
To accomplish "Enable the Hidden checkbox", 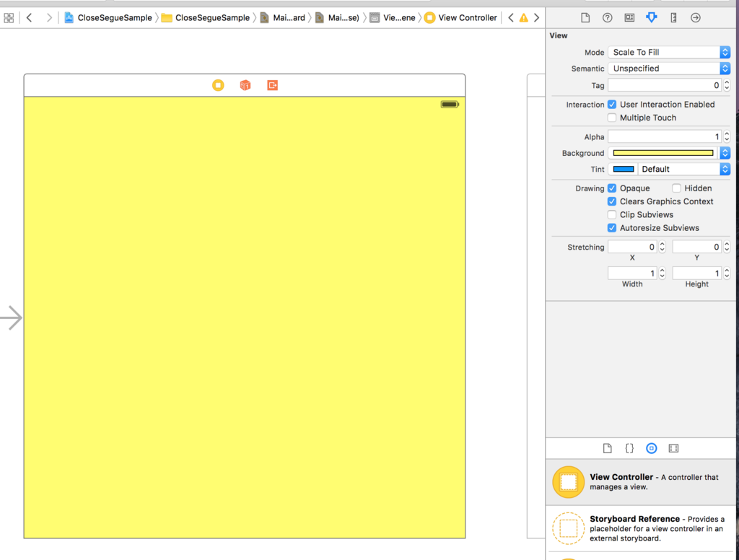I will coord(676,188).
